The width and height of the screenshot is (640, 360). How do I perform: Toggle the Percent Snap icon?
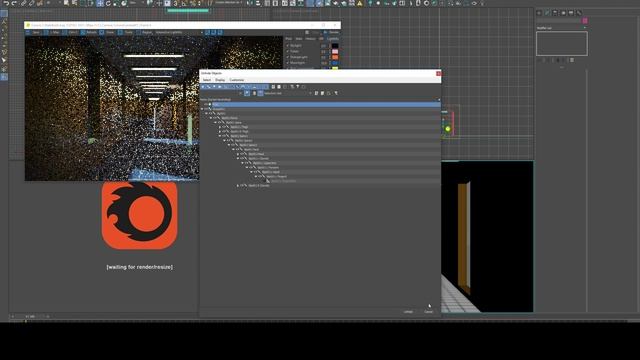click(x=193, y=3)
